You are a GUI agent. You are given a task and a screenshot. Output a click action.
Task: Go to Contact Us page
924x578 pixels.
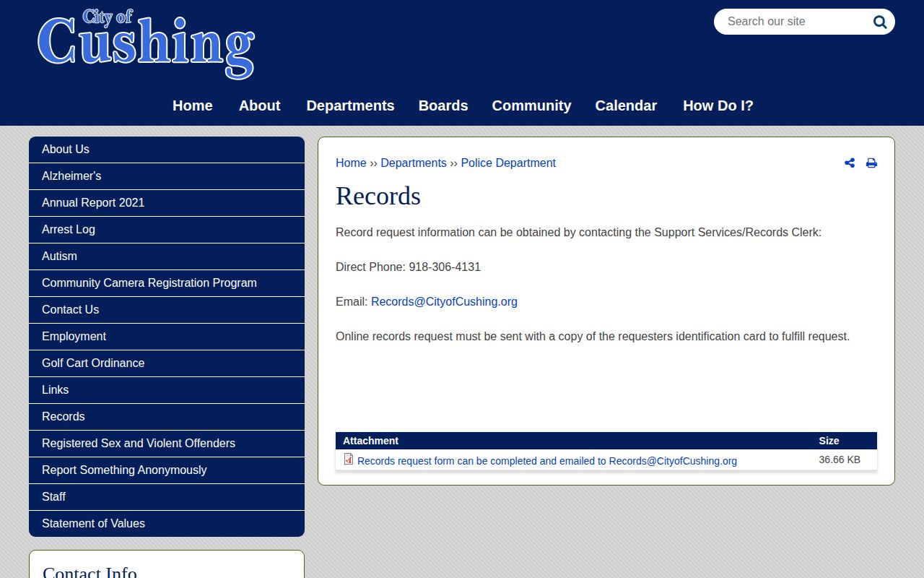167,310
